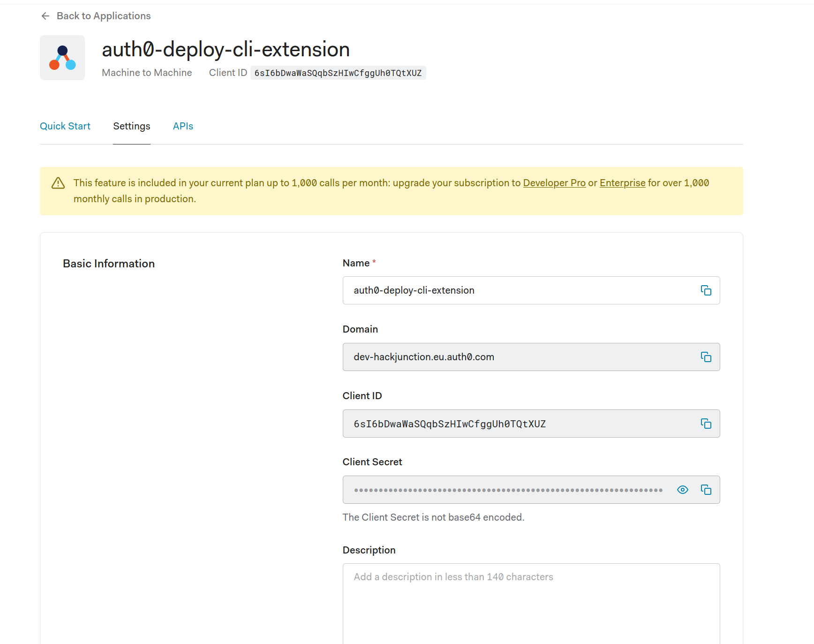Copy the Client Secret to clipboard
The width and height of the screenshot is (814, 644).
706,489
